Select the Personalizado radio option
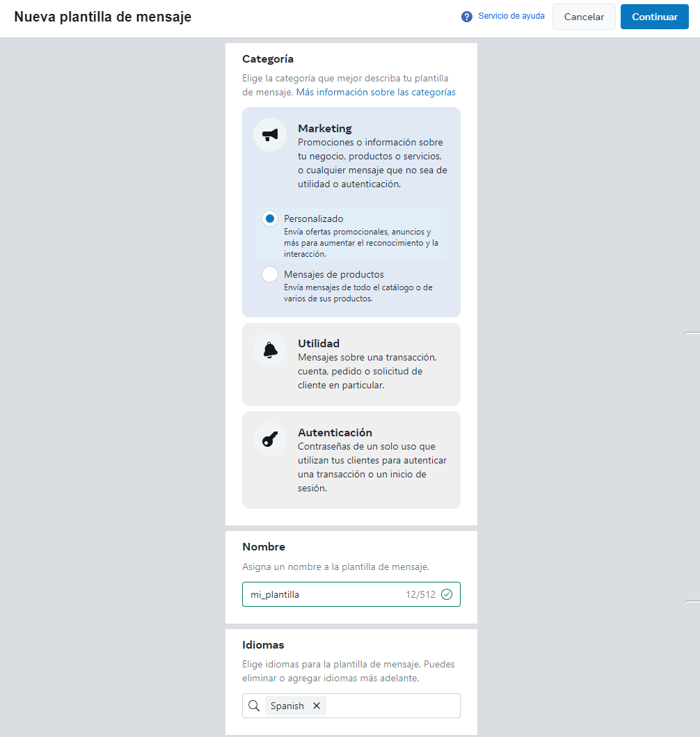700x737 pixels. (x=270, y=219)
